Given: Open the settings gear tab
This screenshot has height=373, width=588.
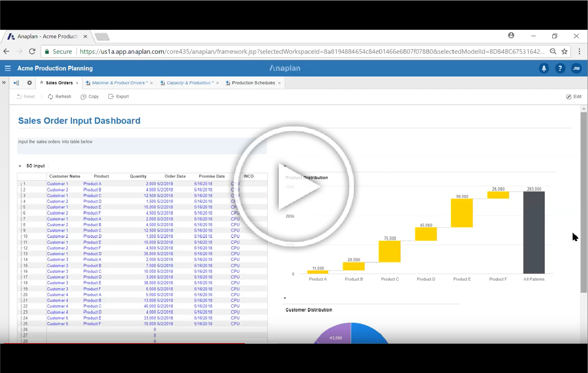Looking at the screenshot, I should click(x=29, y=83).
